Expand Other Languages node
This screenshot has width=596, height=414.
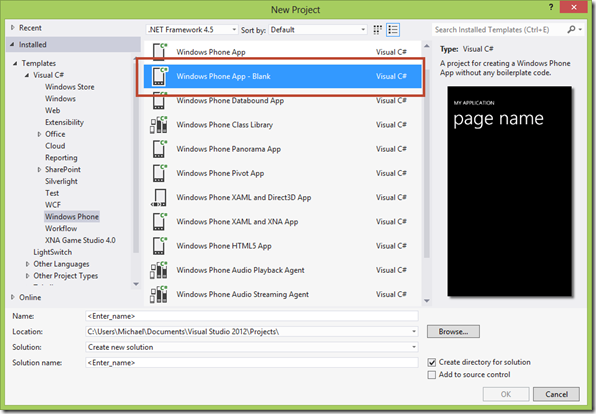coord(27,264)
